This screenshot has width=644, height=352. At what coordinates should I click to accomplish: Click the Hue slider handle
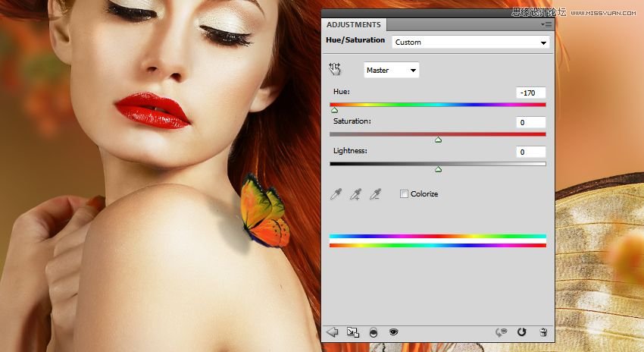334,110
